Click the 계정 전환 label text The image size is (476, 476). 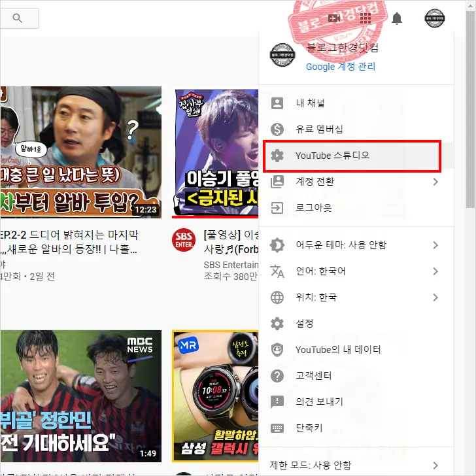click(x=314, y=181)
